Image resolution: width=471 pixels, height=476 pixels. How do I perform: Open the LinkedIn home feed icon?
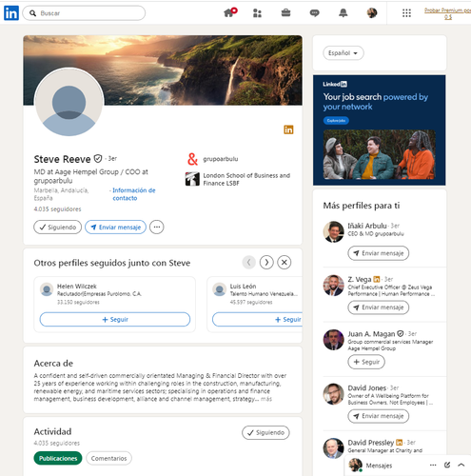[x=229, y=12]
